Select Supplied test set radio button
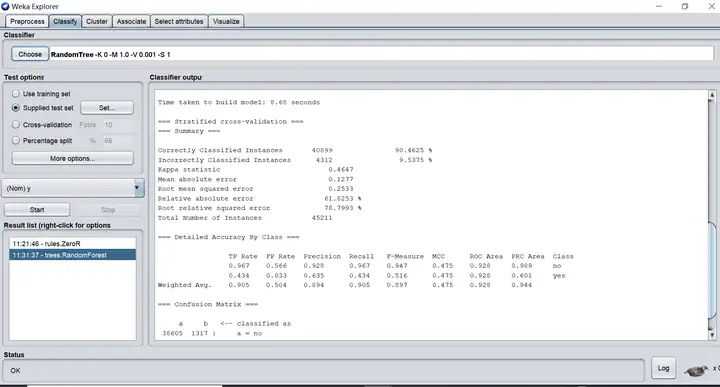The width and height of the screenshot is (720, 387). click(x=16, y=108)
